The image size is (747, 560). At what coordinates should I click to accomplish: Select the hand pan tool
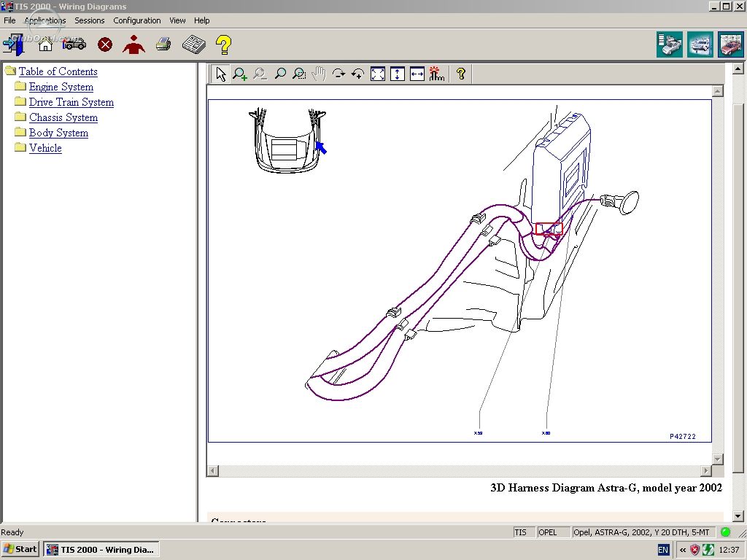pos(319,74)
